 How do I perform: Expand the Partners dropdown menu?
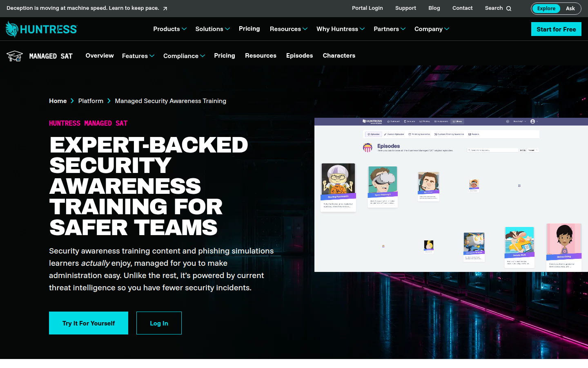click(390, 29)
